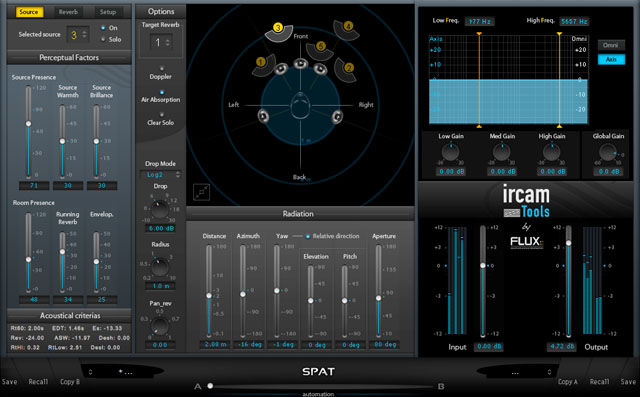Click the High Freq. value field

tap(575, 21)
